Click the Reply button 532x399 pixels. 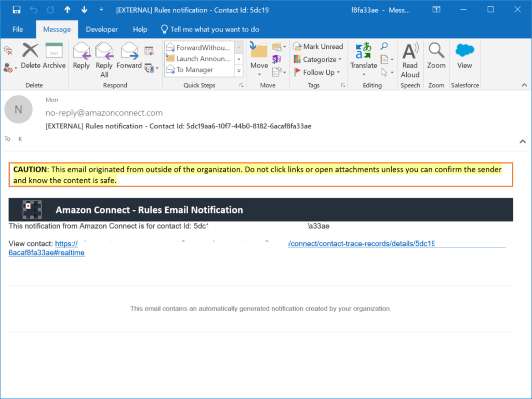pyautogui.click(x=82, y=56)
